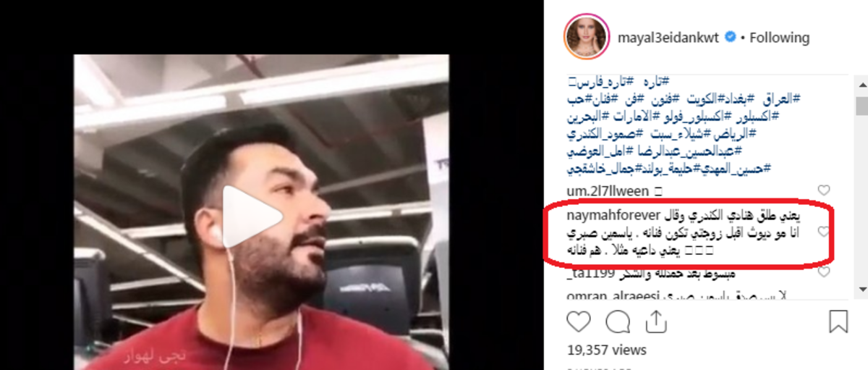Save the post with the bookmark icon

[x=838, y=321]
